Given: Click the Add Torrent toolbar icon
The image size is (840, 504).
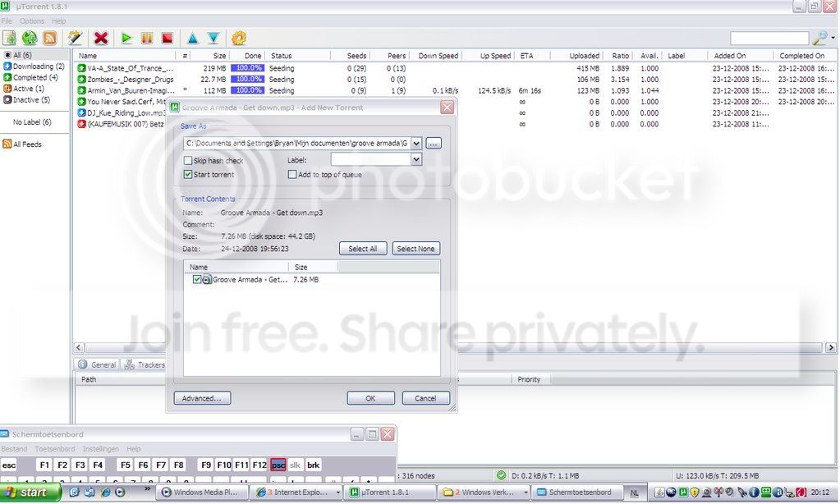Looking at the screenshot, I should [x=10, y=38].
